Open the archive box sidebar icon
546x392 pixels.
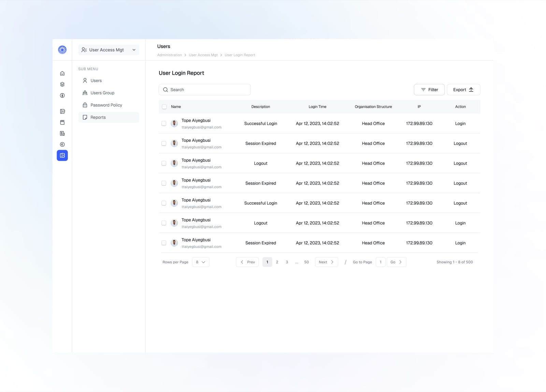[62, 122]
